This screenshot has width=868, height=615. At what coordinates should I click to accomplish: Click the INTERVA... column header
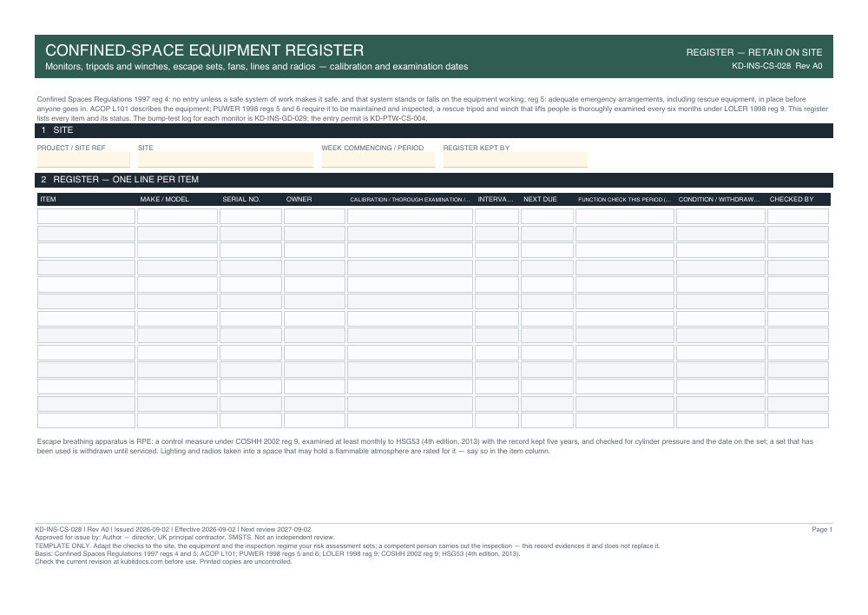496,200
